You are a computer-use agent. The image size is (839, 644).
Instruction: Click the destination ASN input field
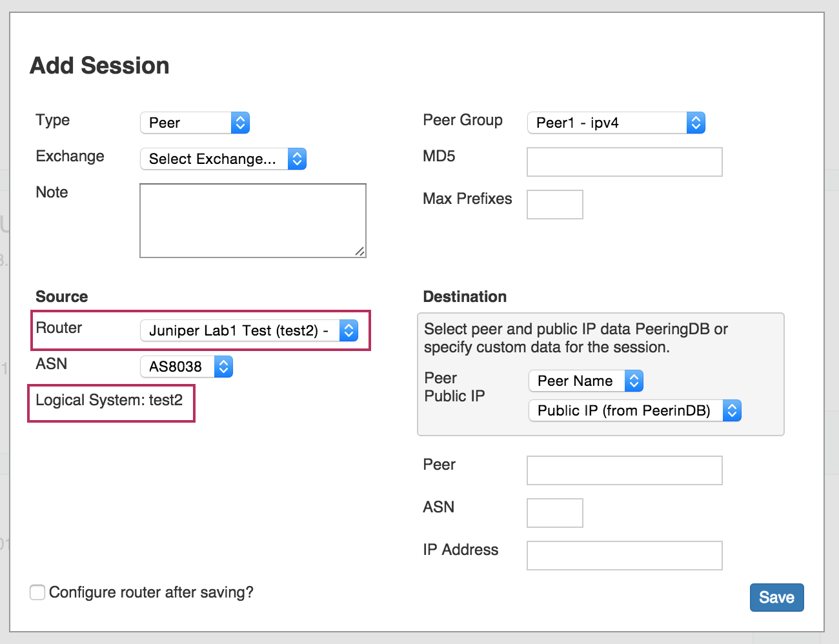point(554,513)
